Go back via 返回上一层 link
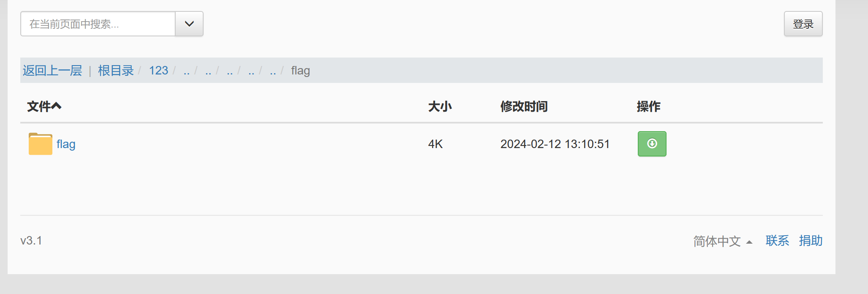Viewport: 868px width, 294px height. pyautogui.click(x=52, y=70)
